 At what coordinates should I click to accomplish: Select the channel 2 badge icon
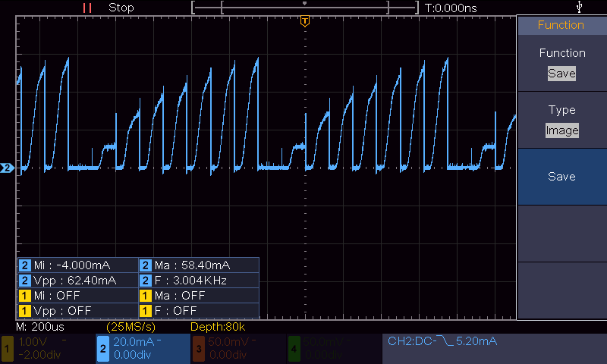tap(103, 349)
